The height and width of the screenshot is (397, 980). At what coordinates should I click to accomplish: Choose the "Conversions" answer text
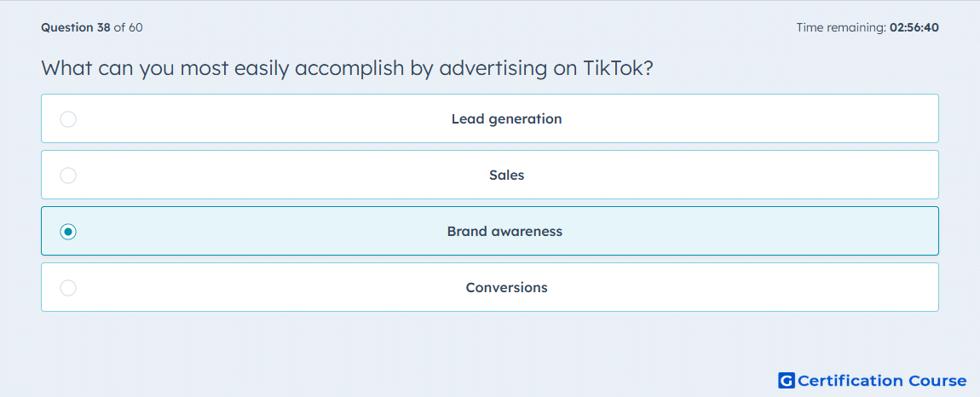(x=506, y=288)
